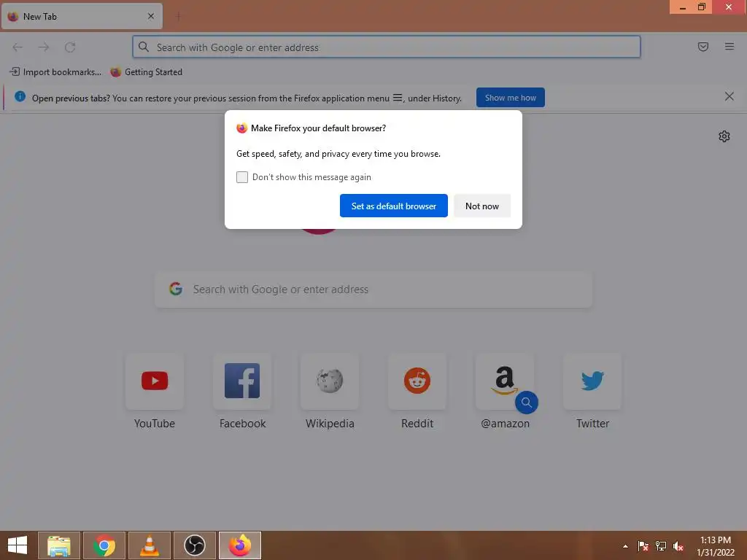747x560 pixels.
Task: Launch Google Chrome from taskbar
Action: [104, 545]
